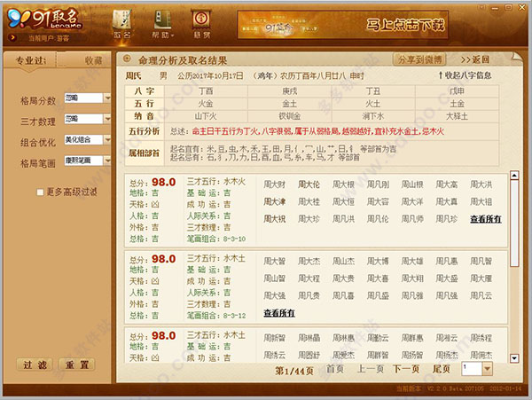Select the name 周大高

click(447, 184)
